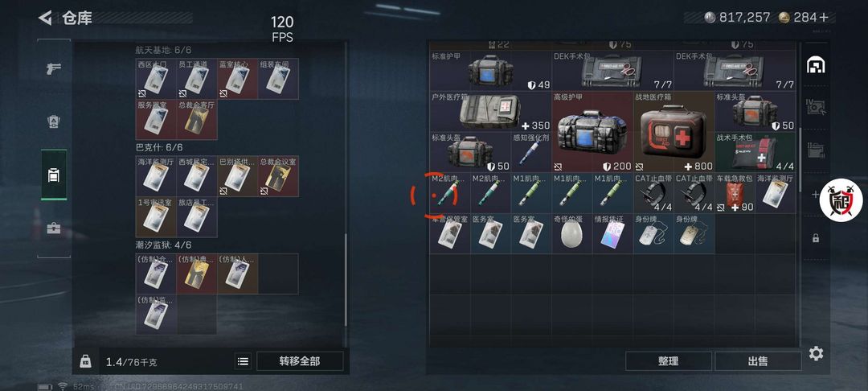This screenshot has width=868, height=391.
Task: Open the storage settings gear icon
Action: click(816, 353)
